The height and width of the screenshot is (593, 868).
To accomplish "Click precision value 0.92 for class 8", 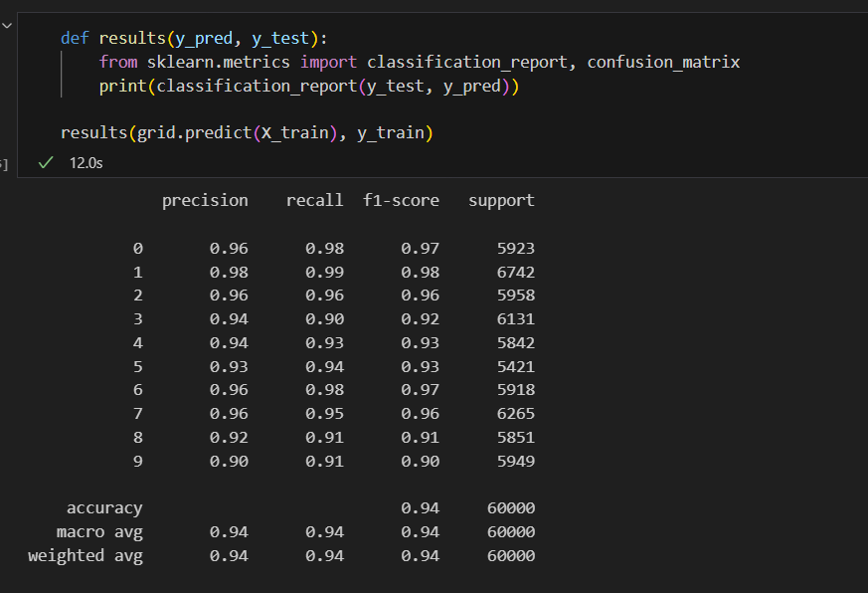I will click(229, 438).
